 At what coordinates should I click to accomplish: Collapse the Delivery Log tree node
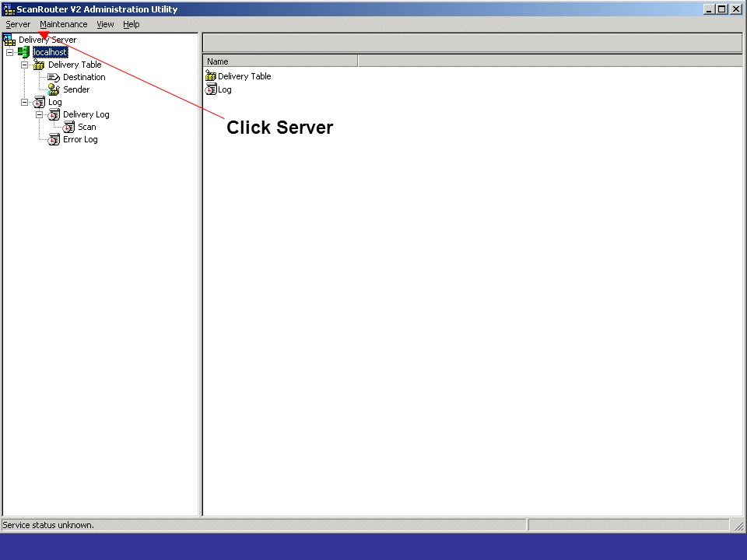40,114
